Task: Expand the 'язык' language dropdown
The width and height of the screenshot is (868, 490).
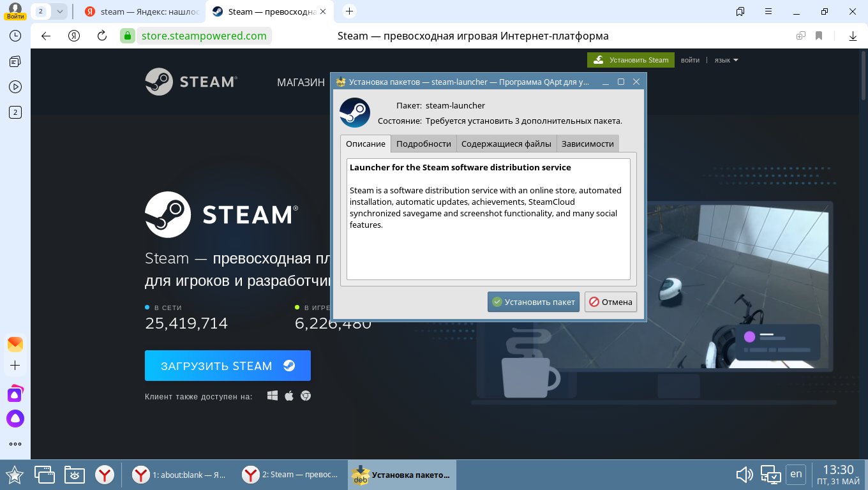Action: coord(726,60)
